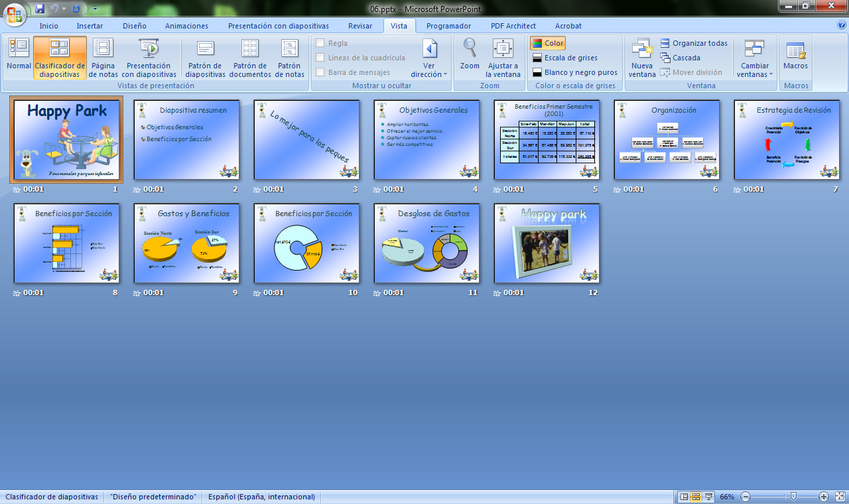Click Ajustar a la ventana

(503, 57)
